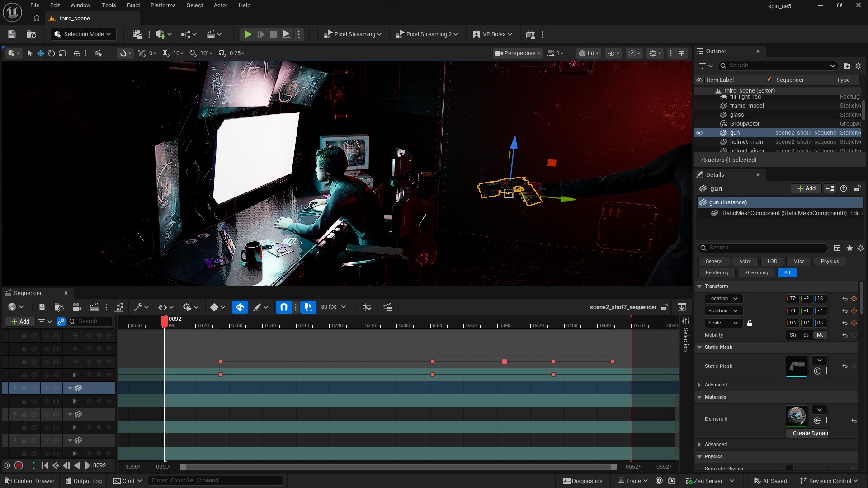Viewport: 868px width, 488px height.
Task: Open the Location type dropdown
Action: click(x=723, y=299)
